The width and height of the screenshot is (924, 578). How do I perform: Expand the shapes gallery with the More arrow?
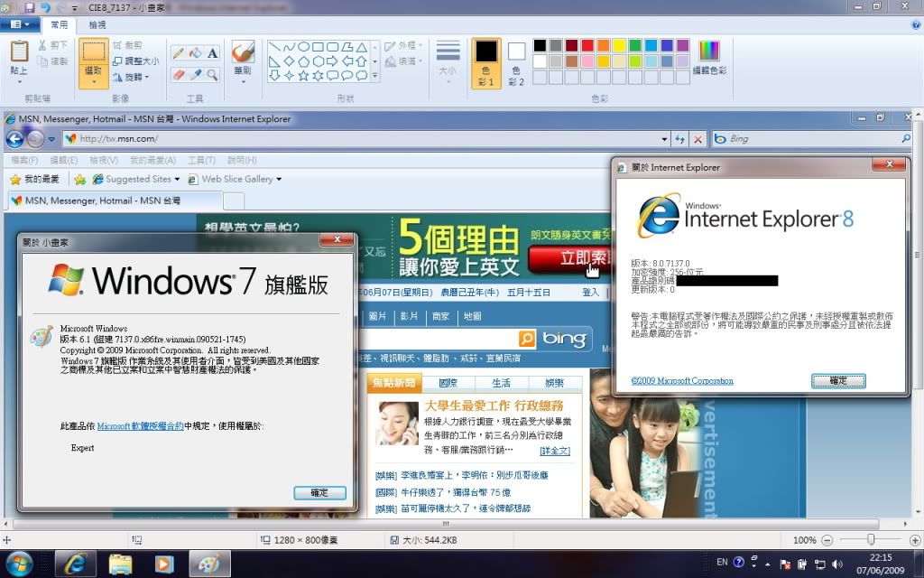[374, 76]
